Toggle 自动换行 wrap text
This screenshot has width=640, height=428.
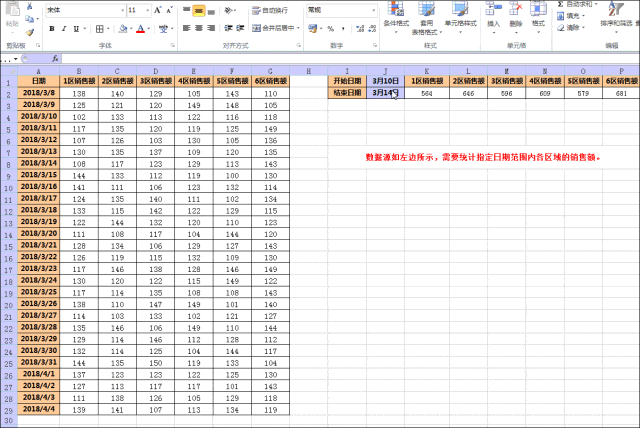point(270,10)
